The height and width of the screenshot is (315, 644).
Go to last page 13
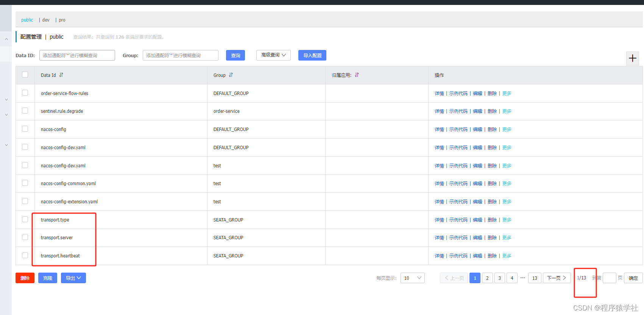(535, 278)
